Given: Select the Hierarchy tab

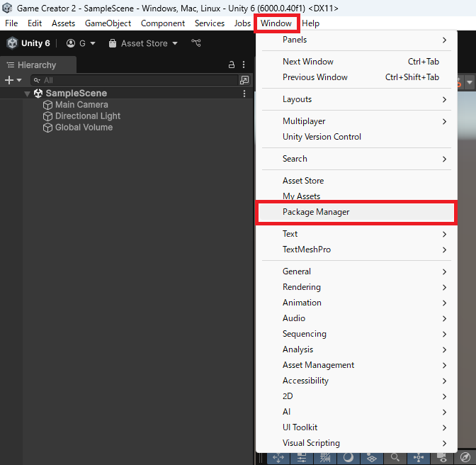Looking at the screenshot, I should (37, 65).
